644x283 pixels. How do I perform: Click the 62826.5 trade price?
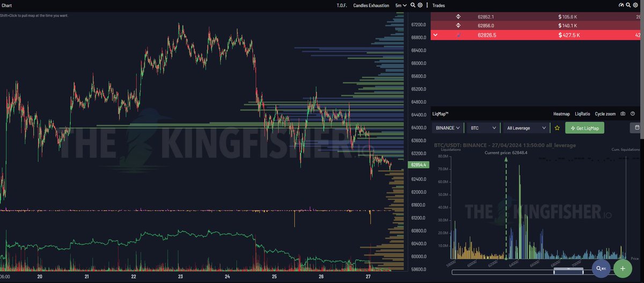[487, 35]
